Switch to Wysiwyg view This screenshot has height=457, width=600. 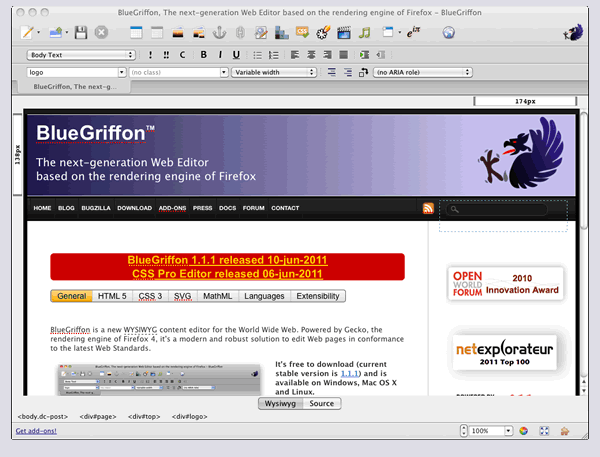point(280,403)
